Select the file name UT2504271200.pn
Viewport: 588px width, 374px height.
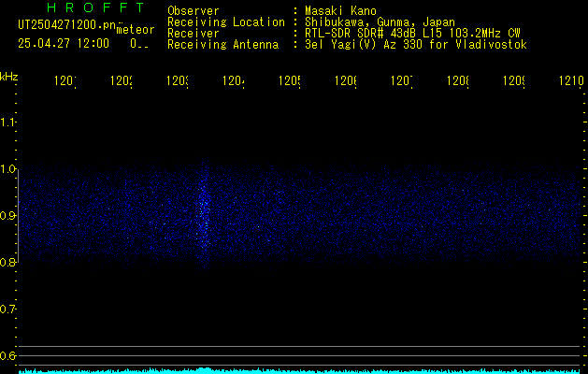(67, 25)
